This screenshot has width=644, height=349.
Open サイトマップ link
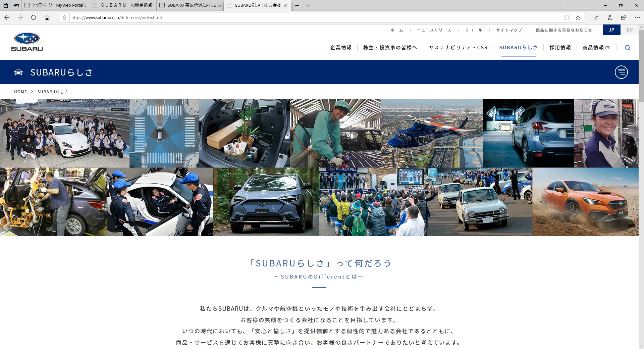tap(509, 30)
